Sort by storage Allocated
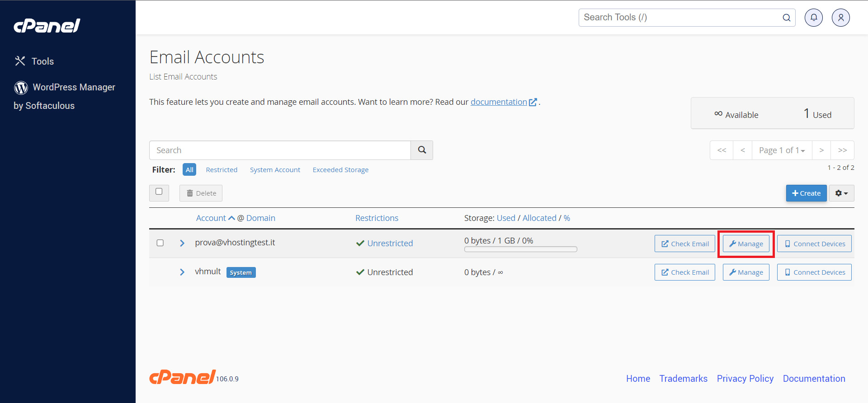868x403 pixels. pyautogui.click(x=539, y=218)
